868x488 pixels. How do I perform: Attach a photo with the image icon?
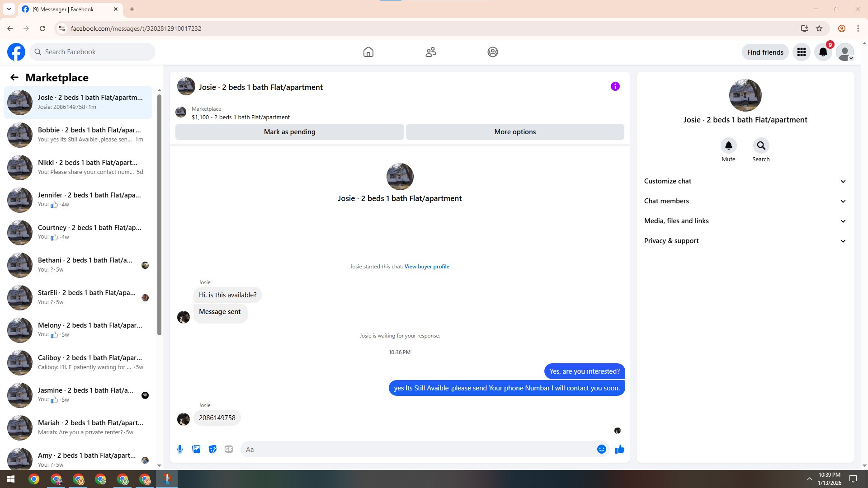point(196,449)
